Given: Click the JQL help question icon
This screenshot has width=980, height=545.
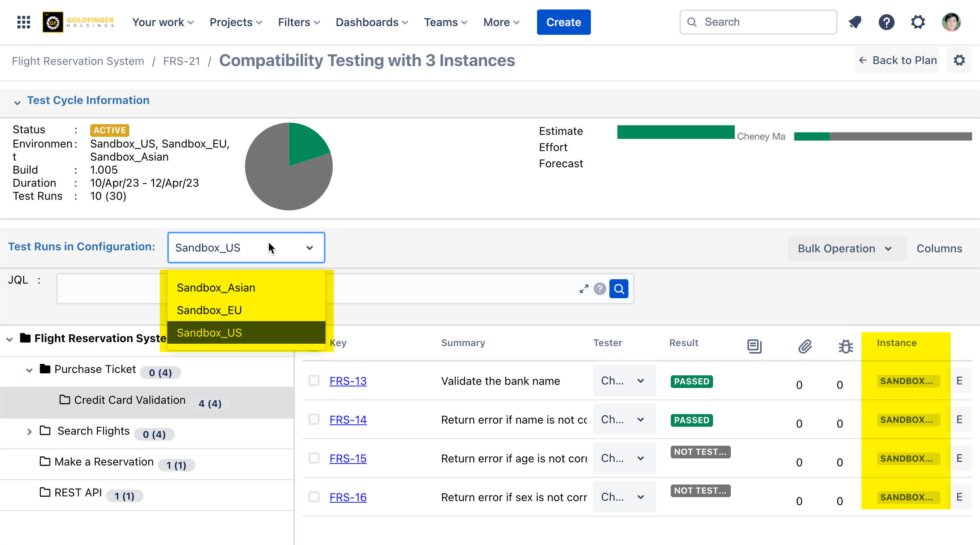Looking at the screenshot, I should coord(600,289).
